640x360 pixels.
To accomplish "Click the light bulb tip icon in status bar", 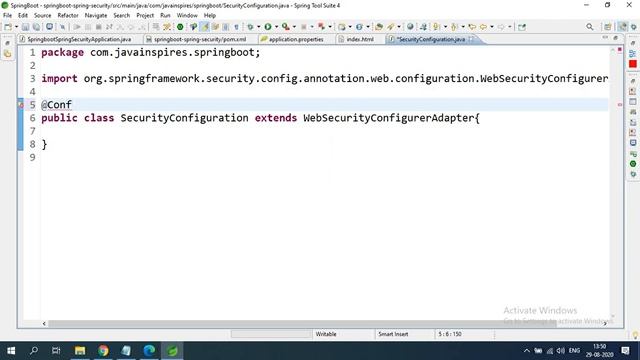I will pyautogui.click(x=635, y=335).
